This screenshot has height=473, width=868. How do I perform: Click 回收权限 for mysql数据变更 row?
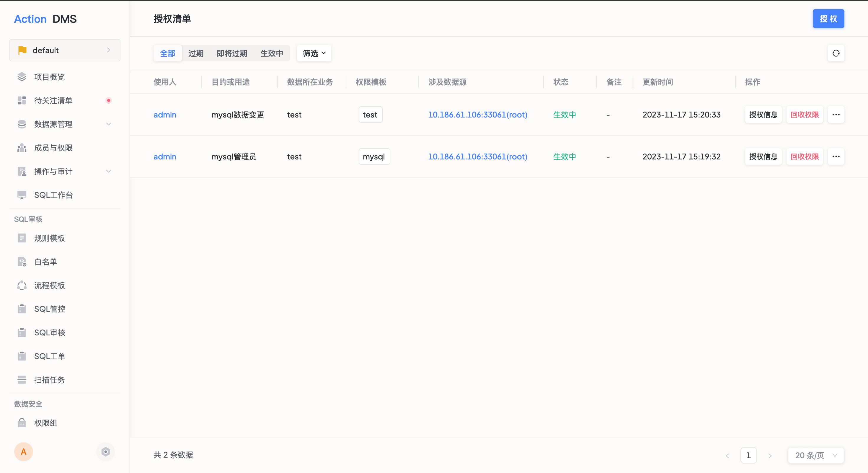(x=805, y=115)
